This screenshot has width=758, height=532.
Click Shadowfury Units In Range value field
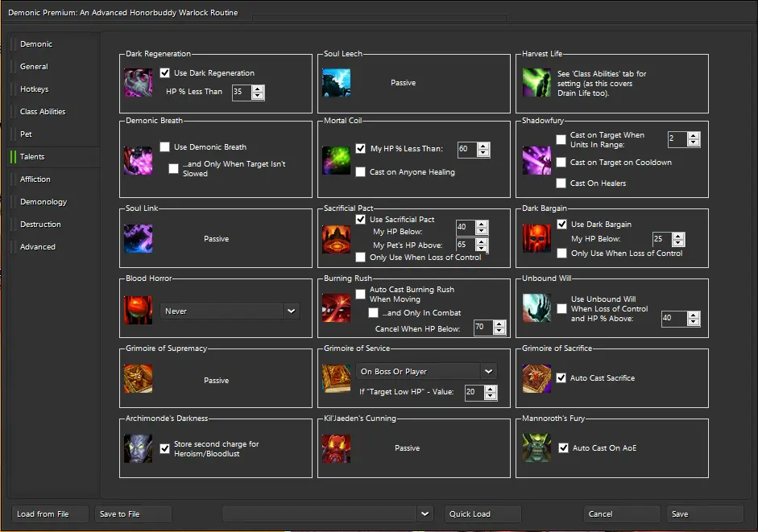[x=677, y=139]
